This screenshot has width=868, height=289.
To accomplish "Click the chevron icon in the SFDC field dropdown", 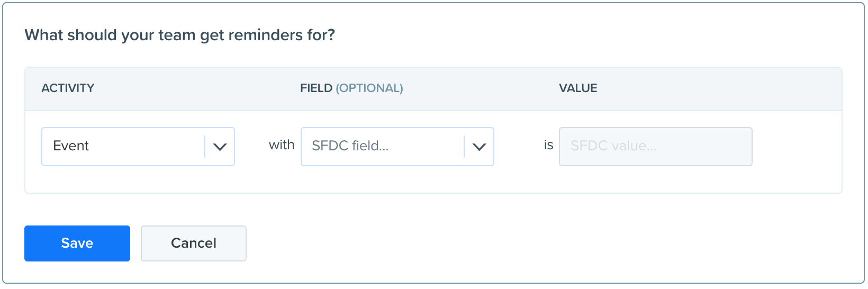I will click(479, 147).
